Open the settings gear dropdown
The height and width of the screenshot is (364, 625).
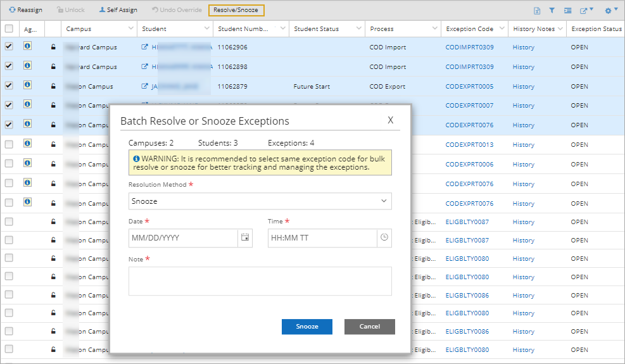[x=610, y=10]
